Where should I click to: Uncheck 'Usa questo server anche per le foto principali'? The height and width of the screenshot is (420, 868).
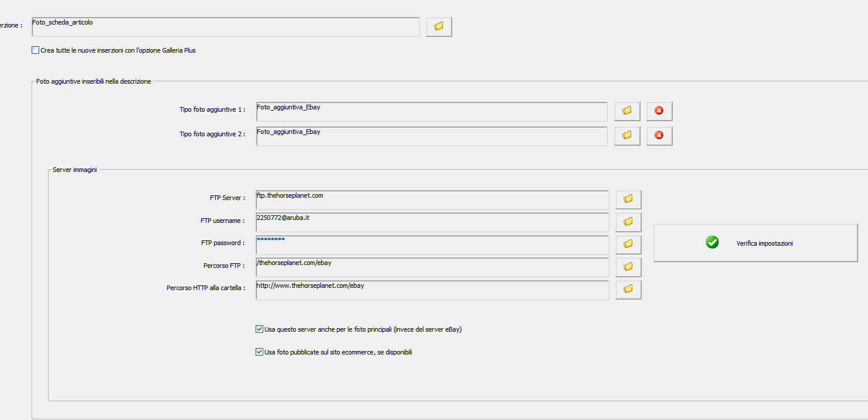(260, 329)
